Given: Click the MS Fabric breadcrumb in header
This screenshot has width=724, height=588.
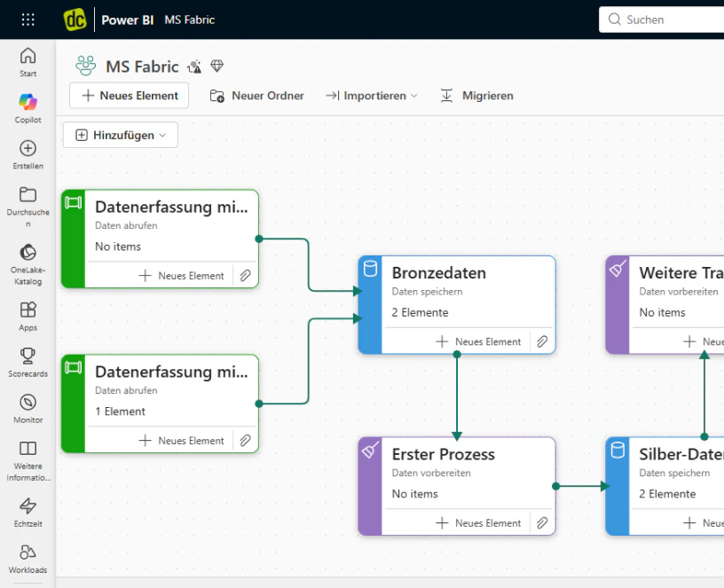Looking at the screenshot, I should (189, 20).
